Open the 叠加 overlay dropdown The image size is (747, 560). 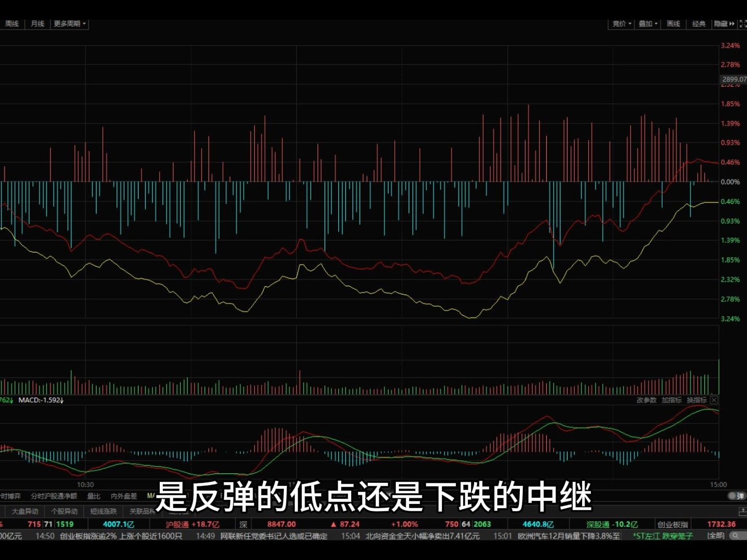pos(647,24)
